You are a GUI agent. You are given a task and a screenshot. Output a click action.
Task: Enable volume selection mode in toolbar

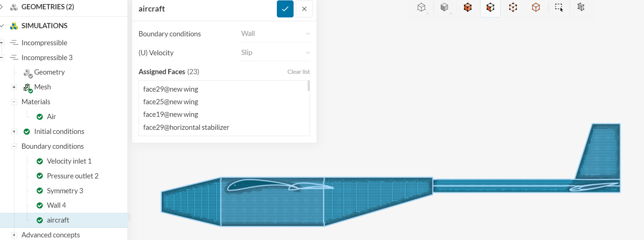point(467,7)
